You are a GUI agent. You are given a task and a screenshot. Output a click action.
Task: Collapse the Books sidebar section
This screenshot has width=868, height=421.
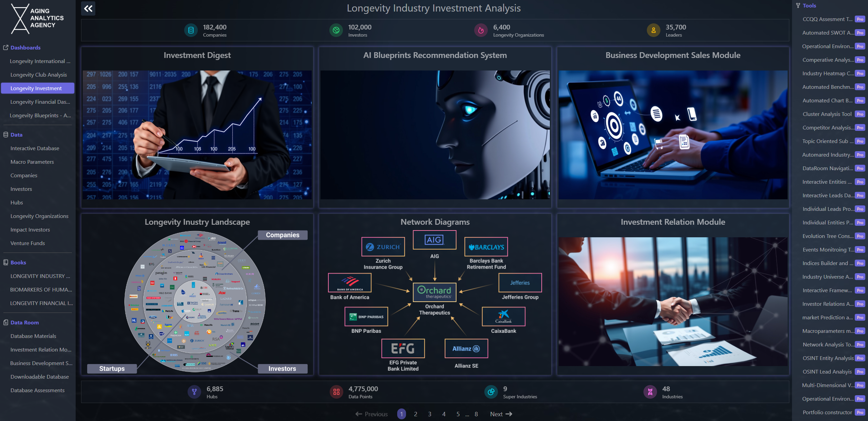18,263
